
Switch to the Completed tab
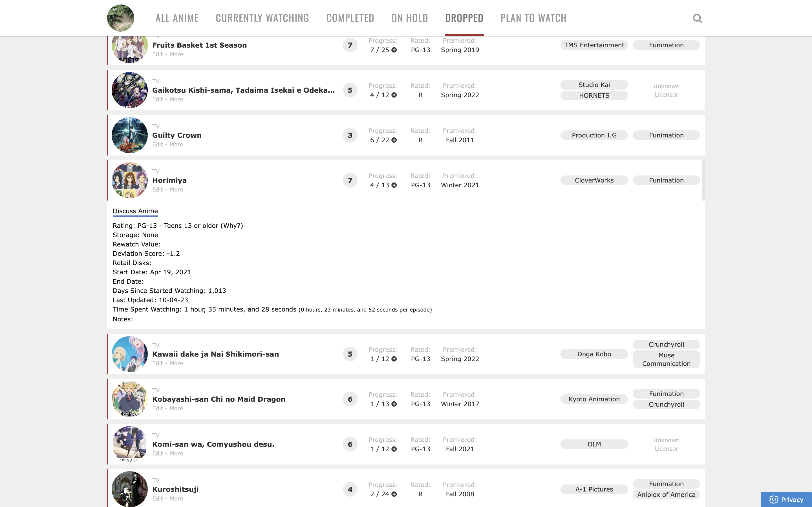pos(350,18)
